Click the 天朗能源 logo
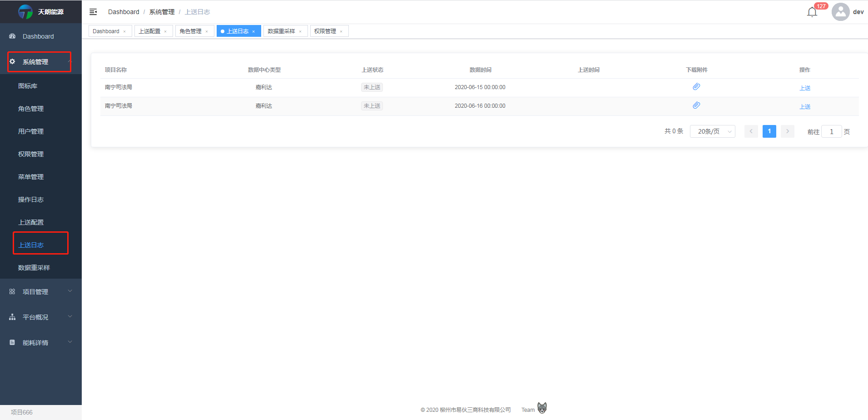The height and width of the screenshot is (420, 868). 25,12
